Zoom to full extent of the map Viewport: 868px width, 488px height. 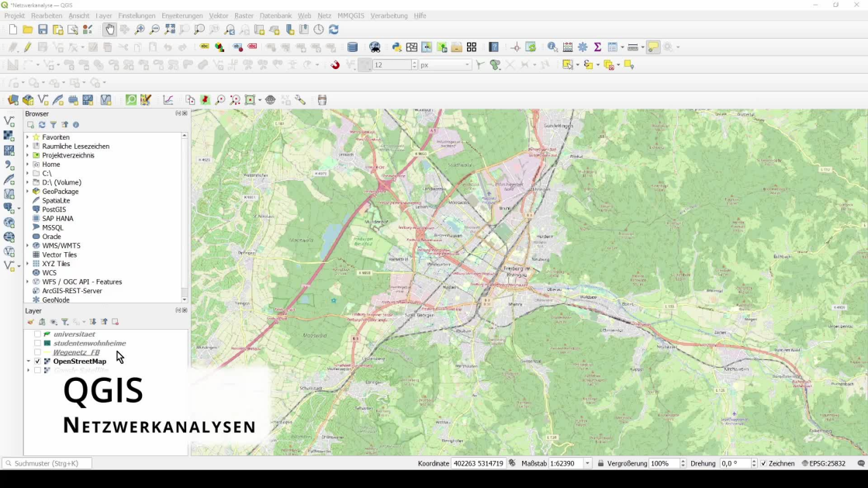169,29
